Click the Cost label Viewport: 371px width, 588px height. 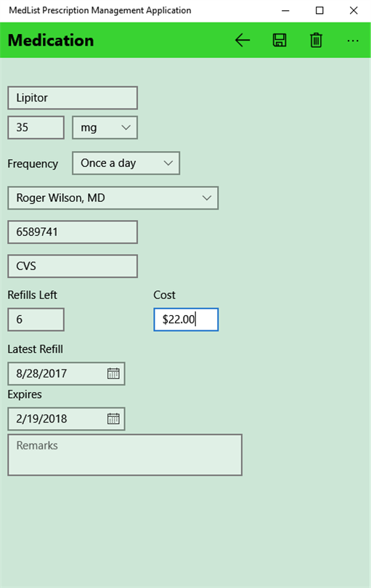pos(164,295)
